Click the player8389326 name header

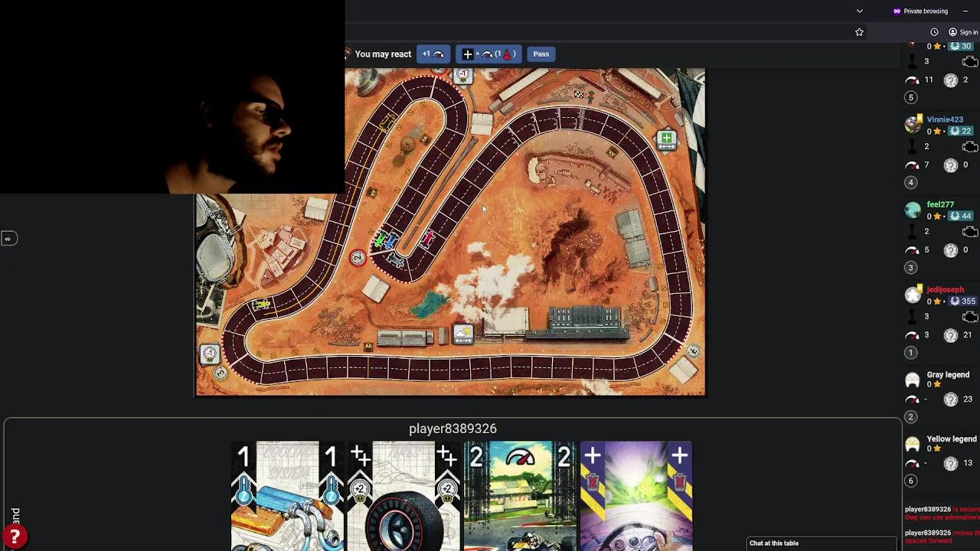[x=452, y=429]
